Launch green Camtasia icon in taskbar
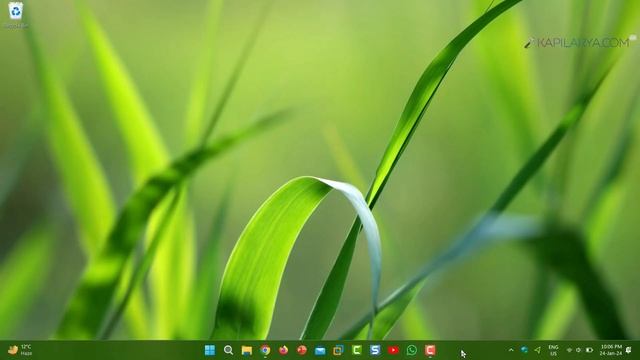Viewport: 640px width, 360px height. [x=357, y=350]
